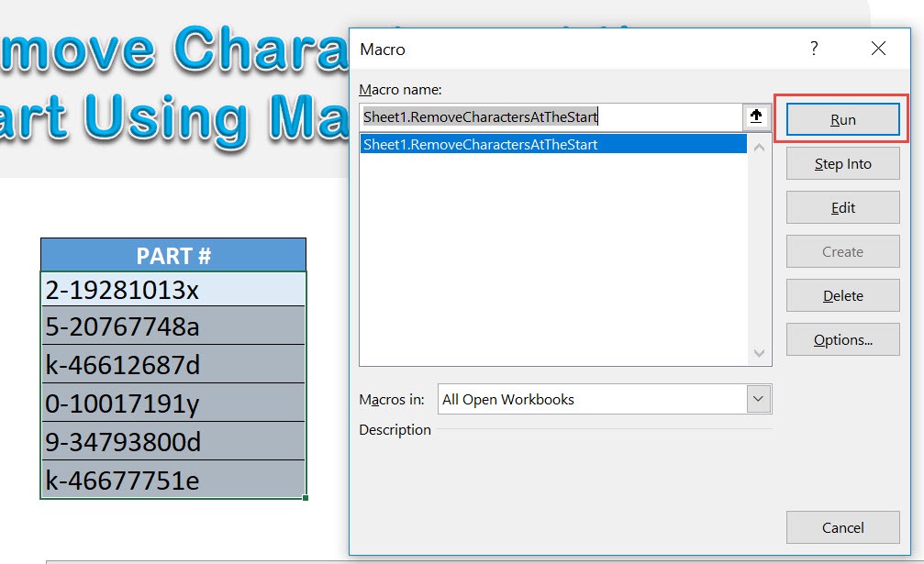
Task: Select cell containing k-46677751e
Action: pyautogui.click(x=173, y=480)
